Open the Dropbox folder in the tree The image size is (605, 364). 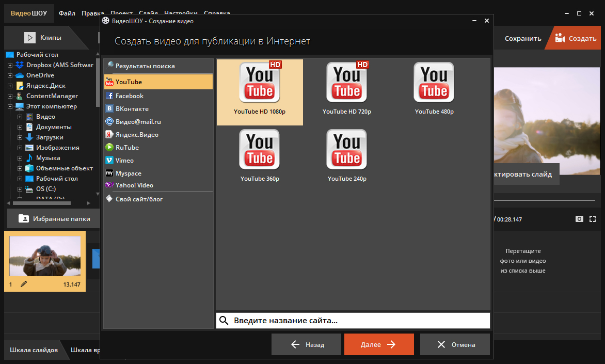tap(60, 65)
